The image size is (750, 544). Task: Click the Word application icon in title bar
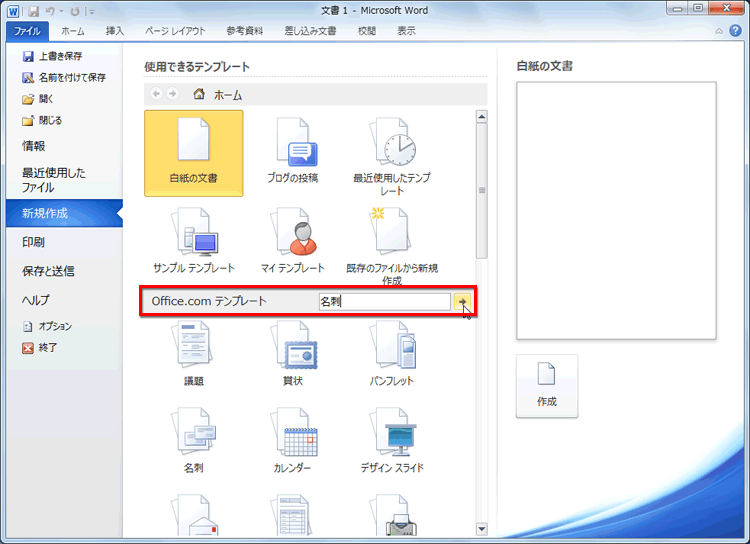[13, 11]
